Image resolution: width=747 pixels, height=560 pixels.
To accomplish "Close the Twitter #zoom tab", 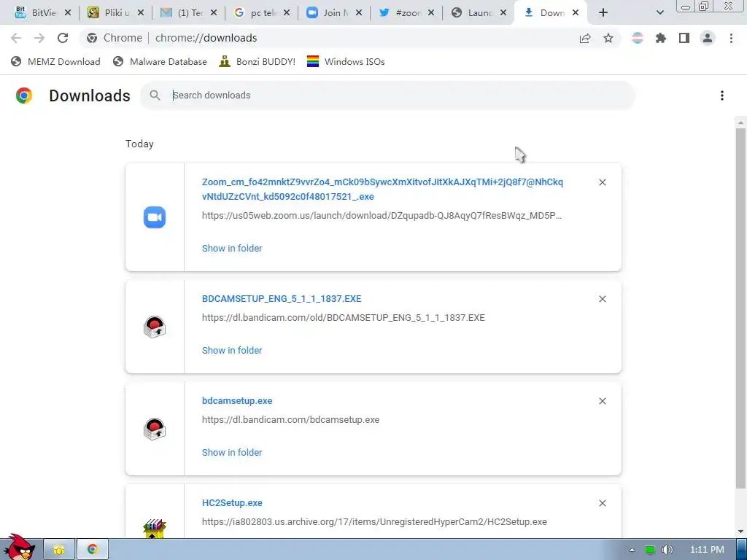I will [x=430, y=13].
